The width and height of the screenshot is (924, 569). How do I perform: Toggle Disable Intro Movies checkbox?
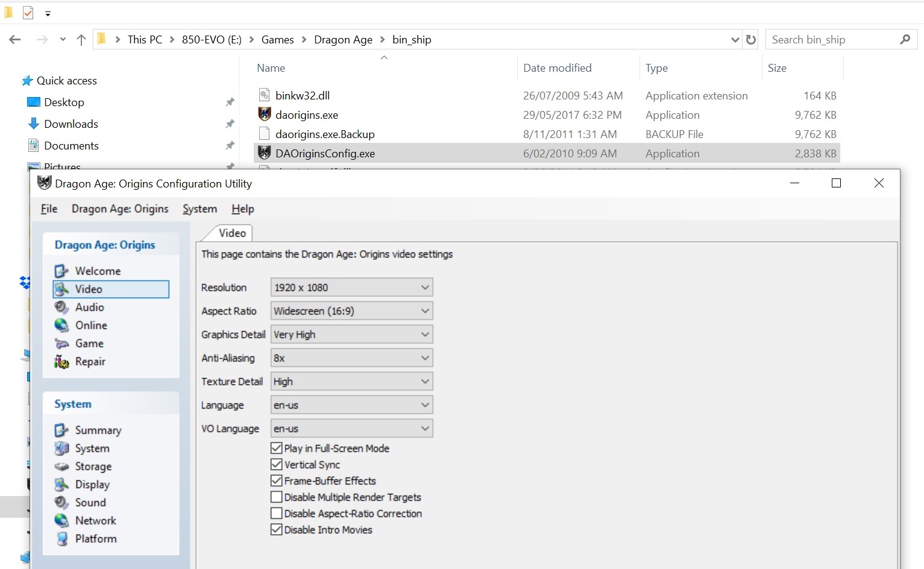point(277,529)
